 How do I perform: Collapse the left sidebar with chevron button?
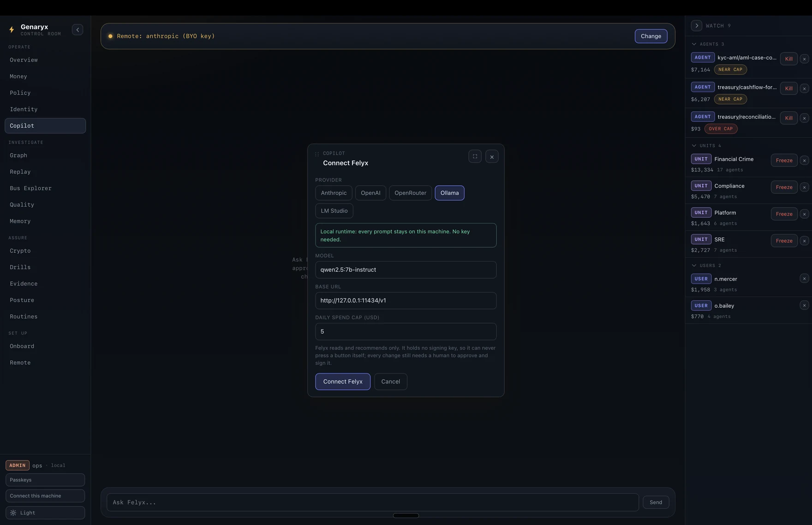coord(78,30)
